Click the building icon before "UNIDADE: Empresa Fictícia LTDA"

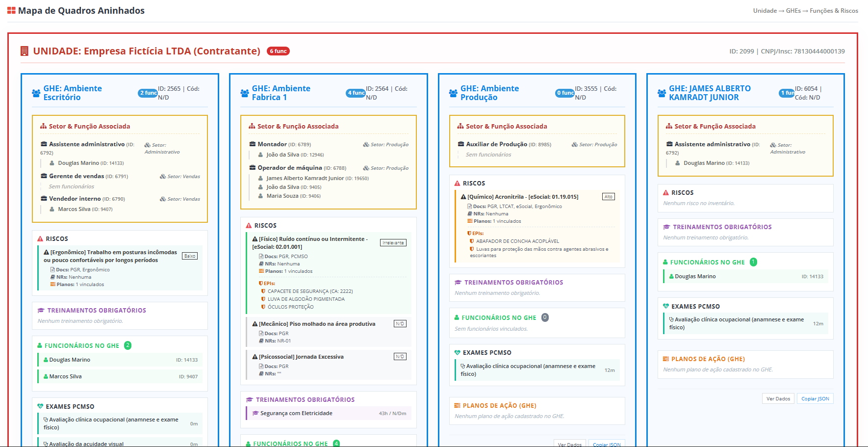pyautogui.click(x=24, y=51)
